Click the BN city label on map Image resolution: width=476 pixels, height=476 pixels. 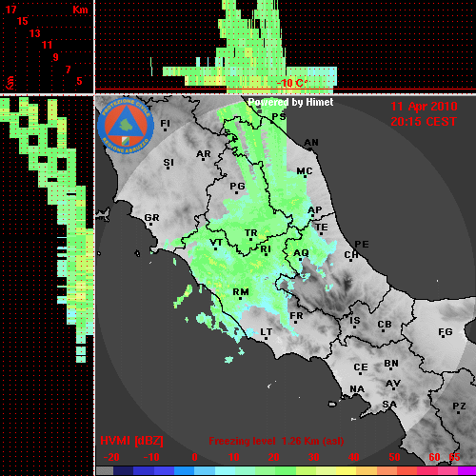pyautogui.click(x=391, y=364)
